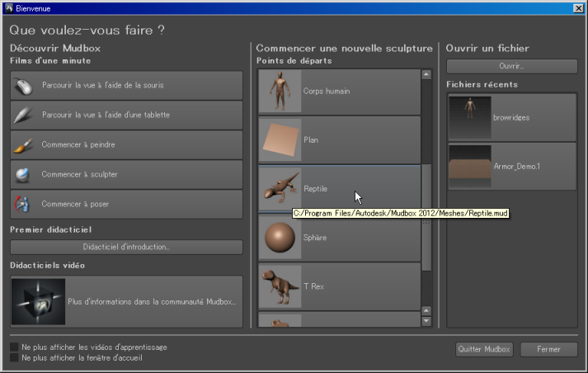This screenshot has width=588, height=373.
Task: Click the stylus icon for tablet navigation movie
Action: 23,116
